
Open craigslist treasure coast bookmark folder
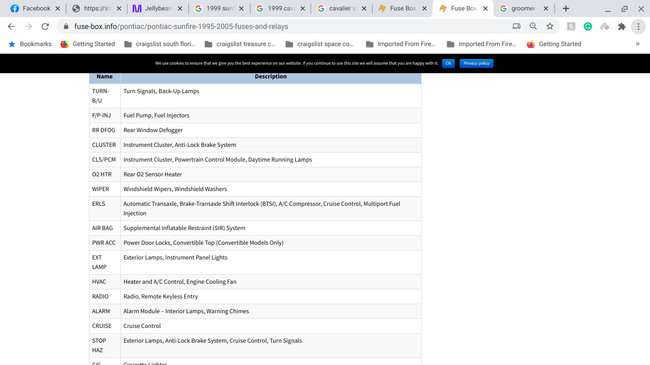tap(240, 44)
